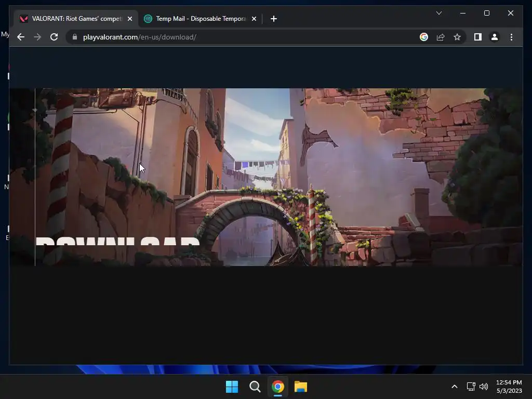
Task: Click the Chrome icon in the taskbar
Action: [278, 387]
